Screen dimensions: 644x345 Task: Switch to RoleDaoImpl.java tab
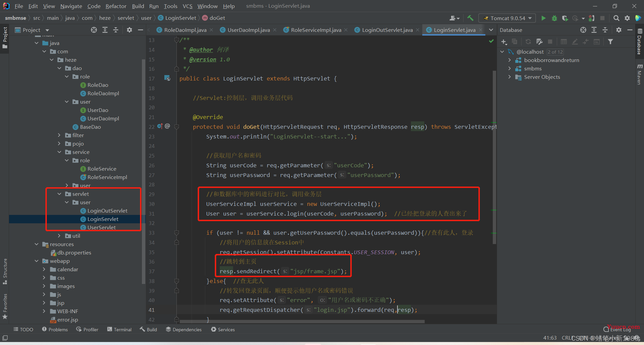185,30
